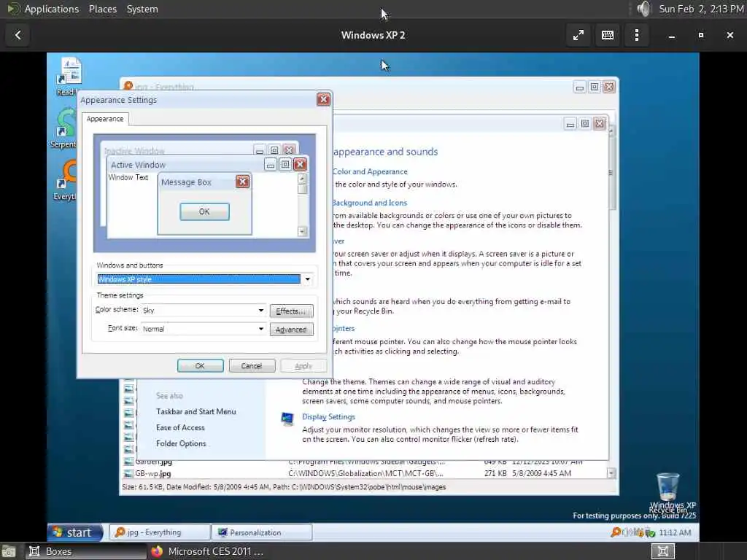The height and width of the screenshot is (560, 747).
Task: Open the System menu
Action: [142, 9]
